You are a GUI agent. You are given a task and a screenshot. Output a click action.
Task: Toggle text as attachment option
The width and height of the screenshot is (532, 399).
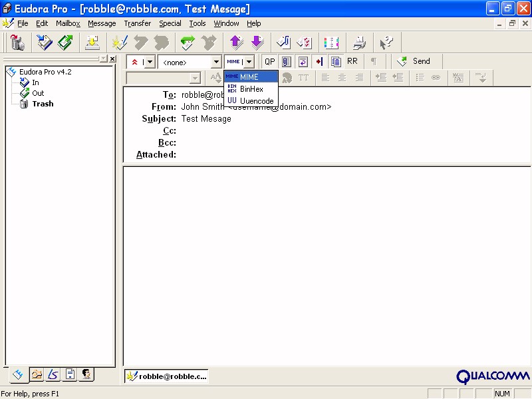tap(287, 61)
